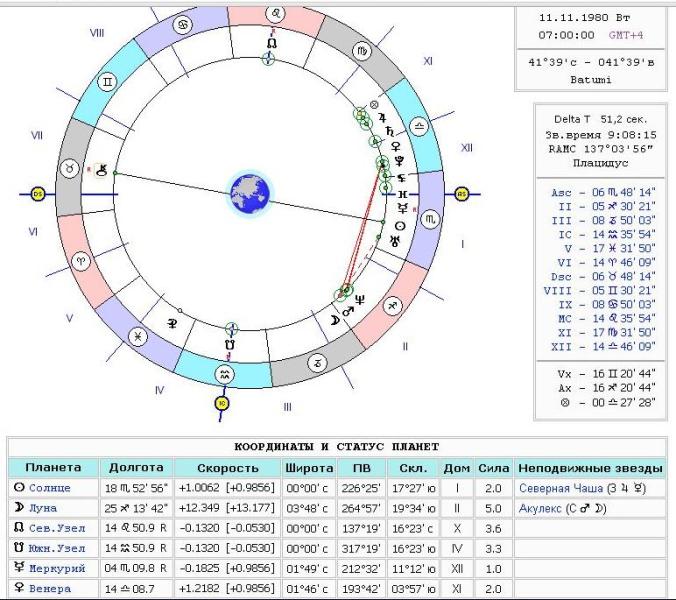
Task: Click the Sun longitude value 18 Scorpio 52'56"
Action: pos(136,488)
